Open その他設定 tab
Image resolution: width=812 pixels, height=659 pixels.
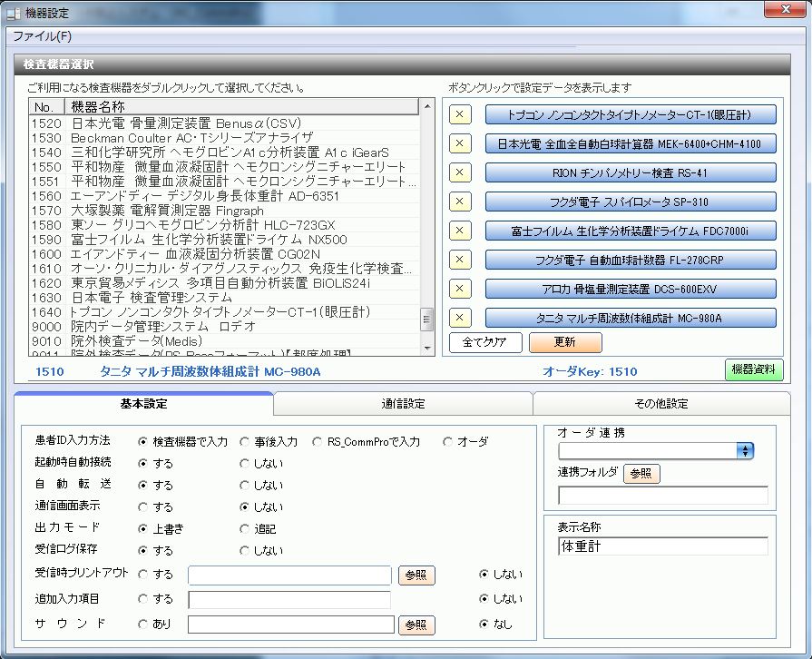coord(661,404)
